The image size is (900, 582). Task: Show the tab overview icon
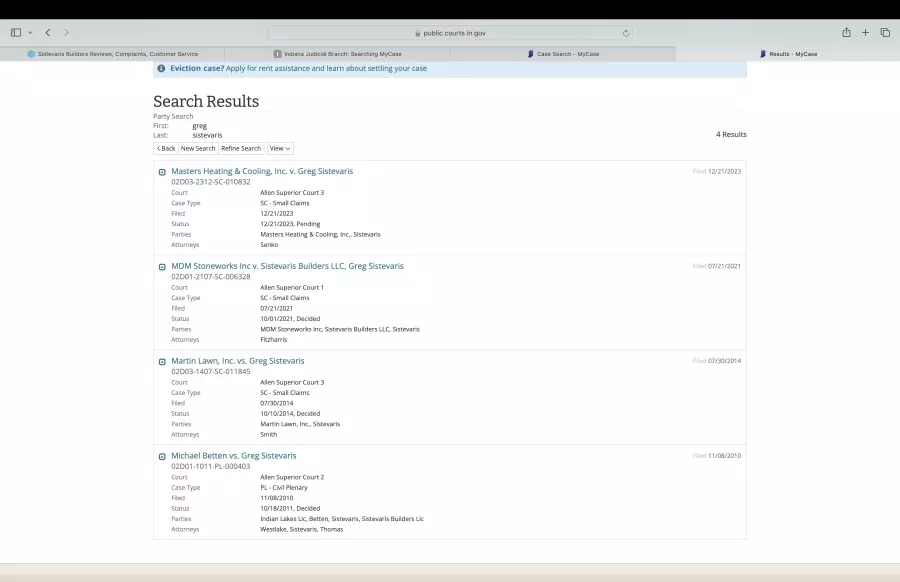[885, 33]
